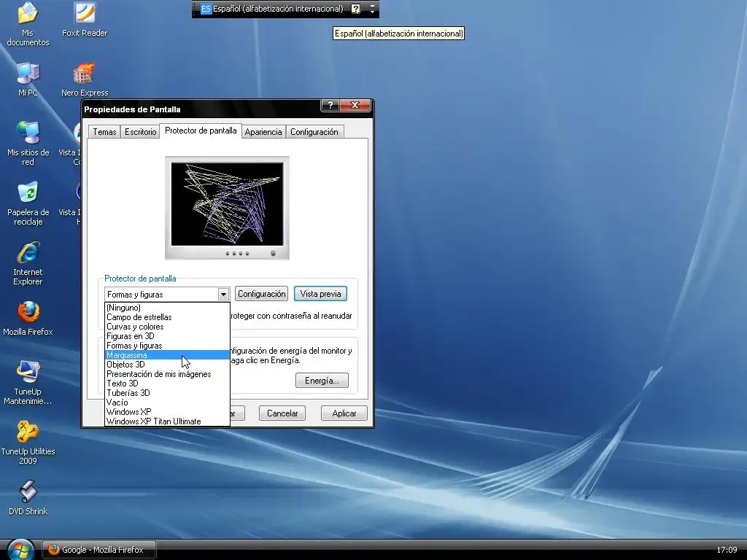Choose Windows XP screensaver entry
Screen dimensions: 747x560
pyautogui.click(x=167, y=412)
